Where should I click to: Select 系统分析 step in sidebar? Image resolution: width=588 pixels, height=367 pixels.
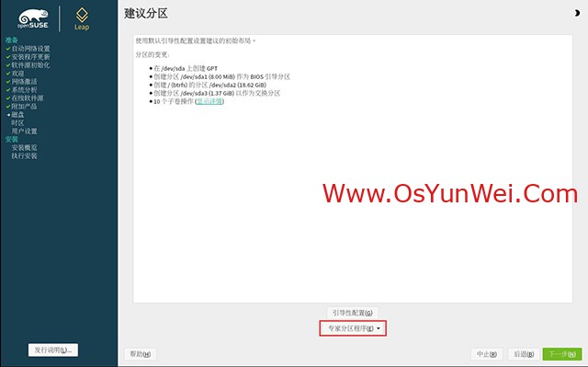coord(25,90)
